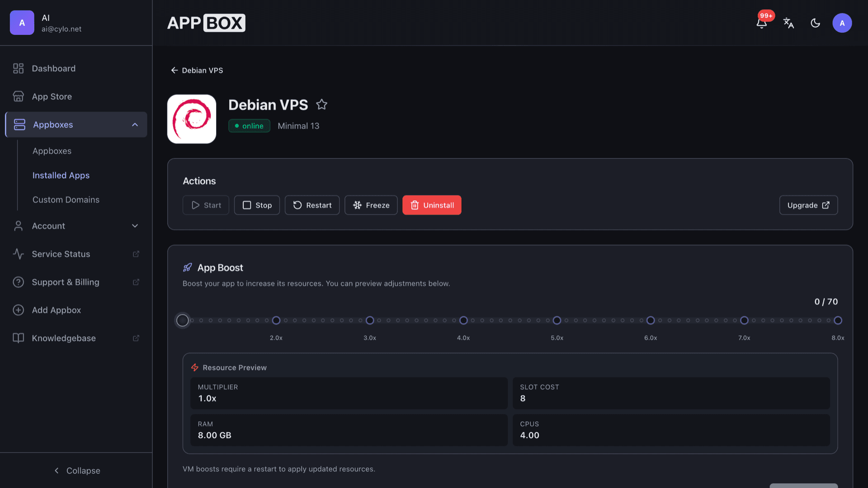868x488 pixels.
Task: Click the 0 / 70 slot counter
Action: click(826, 302)
